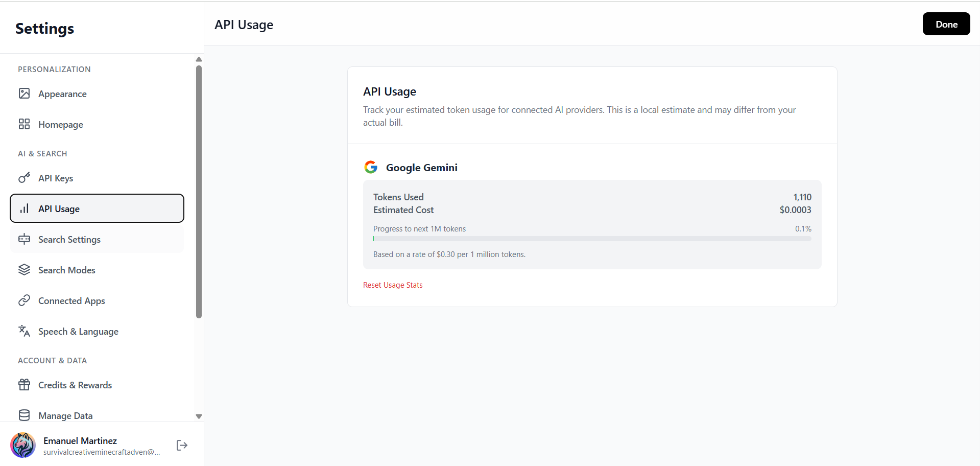Open Search Settings via its icon
Viewport: 980px width, 466px height.
[25, 239]
